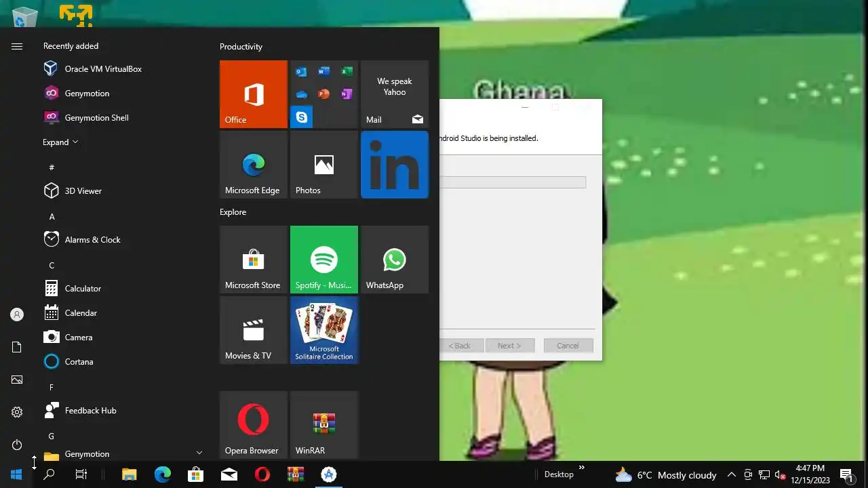Open Task View on the taskbar

[81, 474]
